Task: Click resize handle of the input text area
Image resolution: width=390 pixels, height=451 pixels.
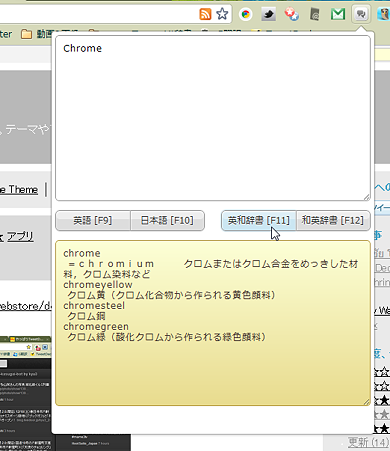Action: 367,197
